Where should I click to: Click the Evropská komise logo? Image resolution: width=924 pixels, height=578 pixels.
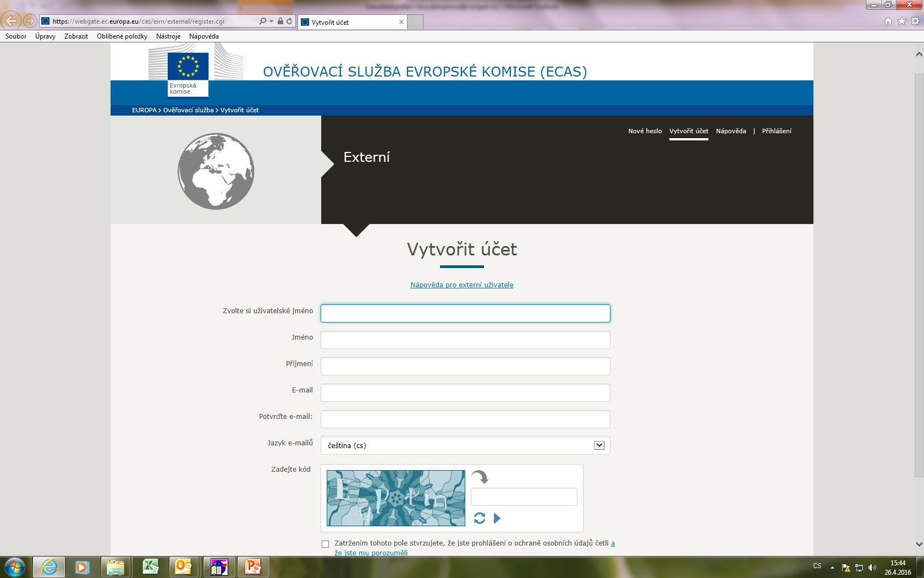(x=188, y=74)
